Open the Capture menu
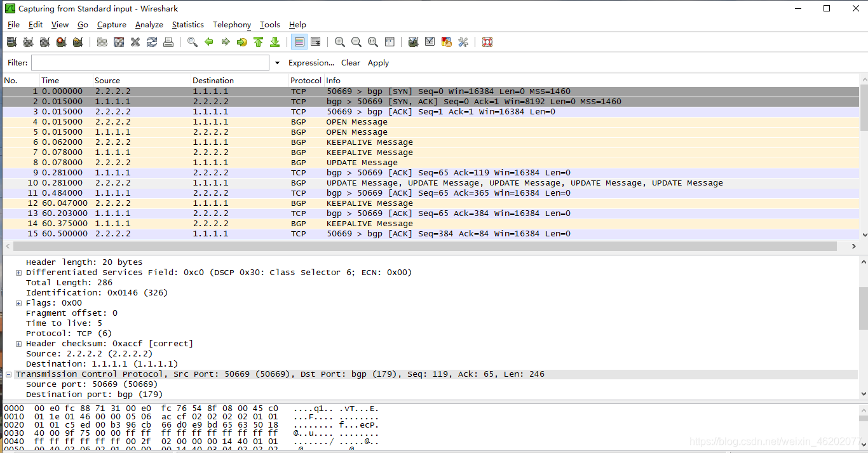Image resolution: width=868 pixels, height=453 pixels. [x=112, y=25]
